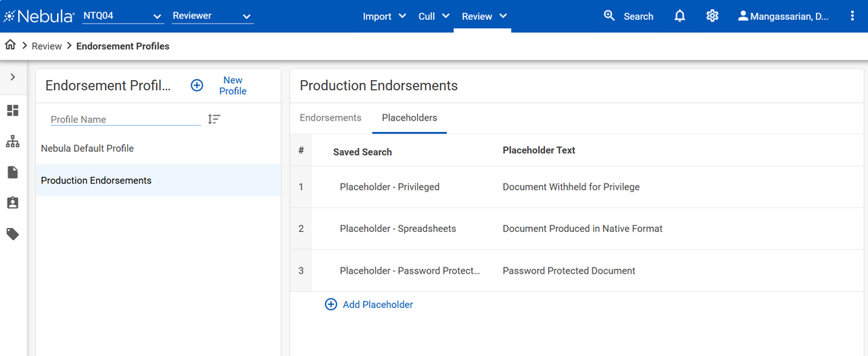This screenshot has width=868, height=356.
Task: Open the settings gear icon
Action: click(712, 16)
